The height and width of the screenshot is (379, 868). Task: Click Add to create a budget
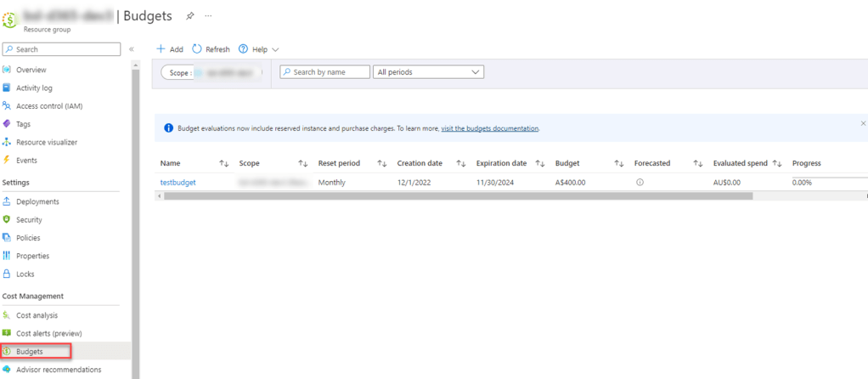[170, 49]
